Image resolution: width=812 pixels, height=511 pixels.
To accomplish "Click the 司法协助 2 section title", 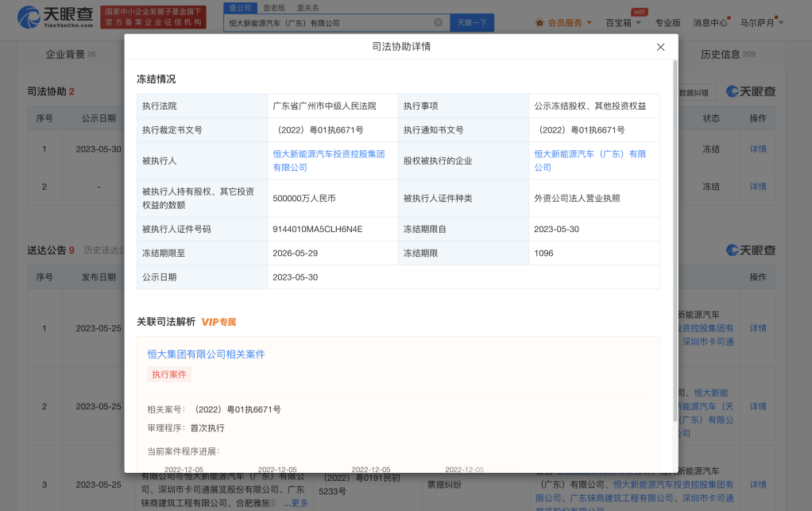I will [51, 91].
